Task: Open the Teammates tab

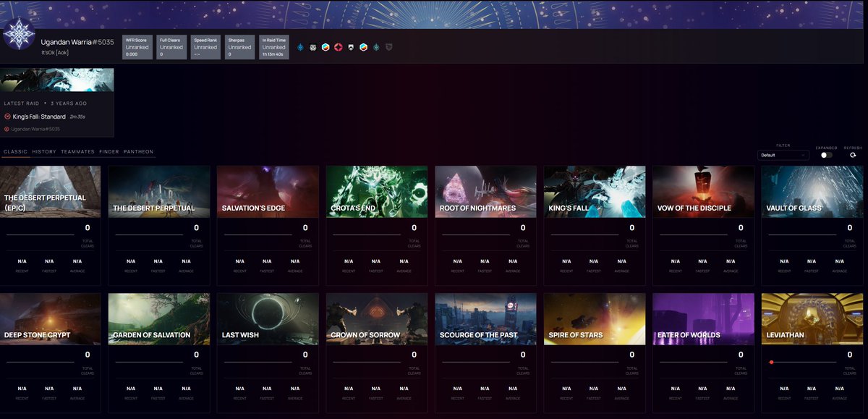Action: (x=78, y=152)
